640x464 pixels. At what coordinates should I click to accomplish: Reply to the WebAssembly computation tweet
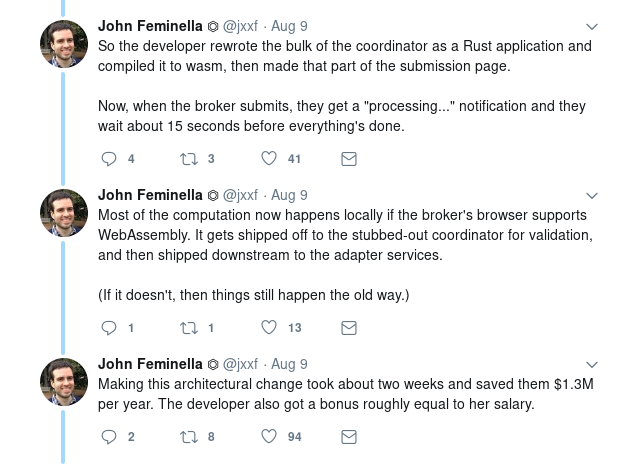(110, 327)
